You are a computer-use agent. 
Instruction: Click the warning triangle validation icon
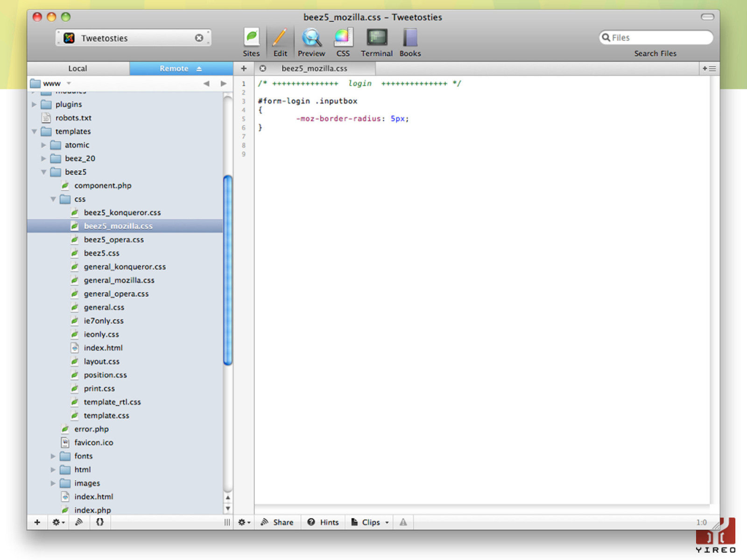click(x=403, y=522)
